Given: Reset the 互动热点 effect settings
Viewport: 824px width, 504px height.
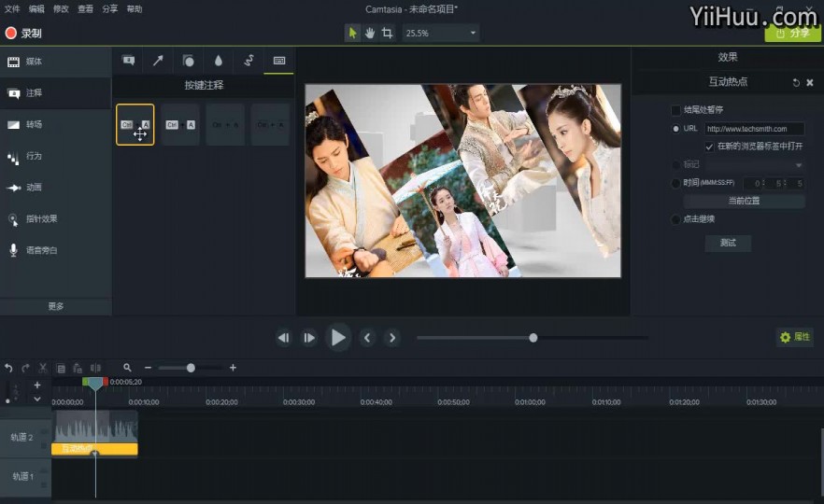Looking at the screenshot, I should [x=796, y=82].
